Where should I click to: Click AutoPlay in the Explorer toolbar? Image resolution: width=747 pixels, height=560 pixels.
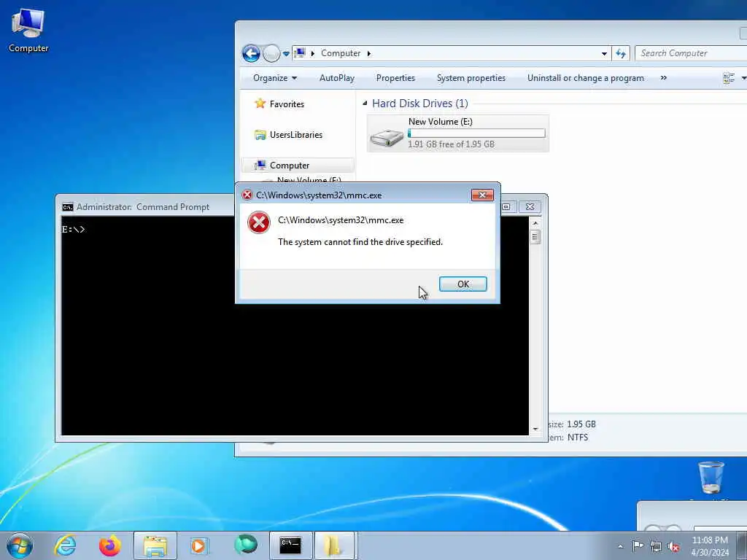(x=337, y=78)
